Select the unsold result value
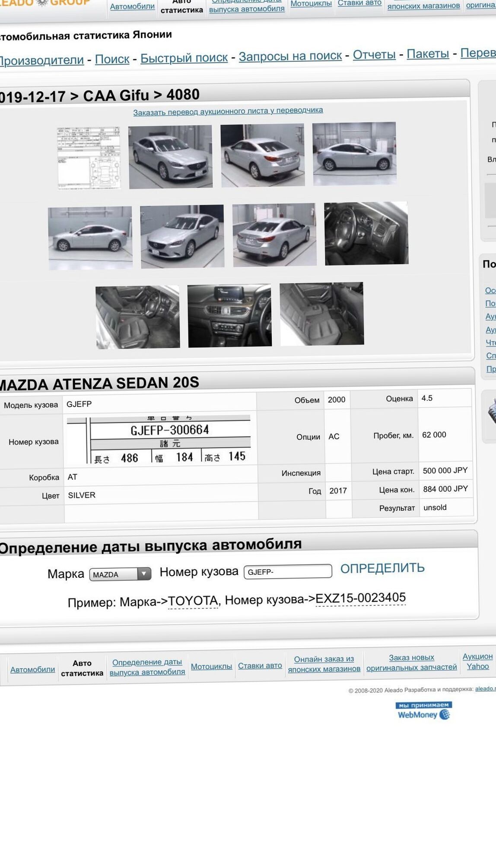The height and width of the screenshot is (868, 496). click(435, 507)
